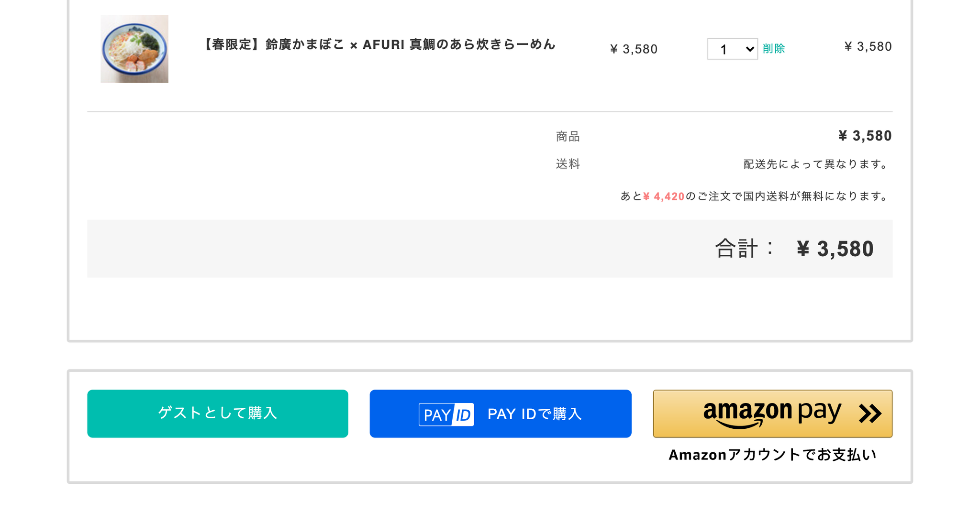This screenshot has width=980, height=512.
Task: Click the chevron arrow in quantity selector
Action: point(749,49)
